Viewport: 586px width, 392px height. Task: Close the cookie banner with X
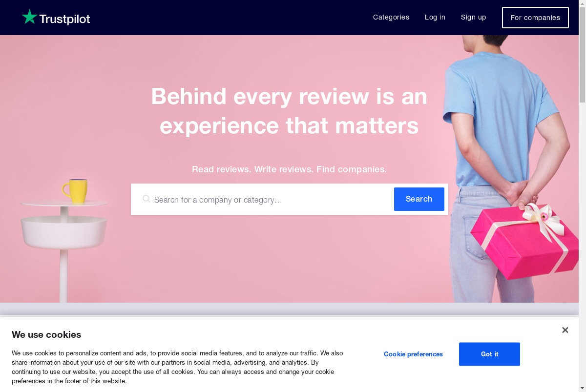coord(565,330)
